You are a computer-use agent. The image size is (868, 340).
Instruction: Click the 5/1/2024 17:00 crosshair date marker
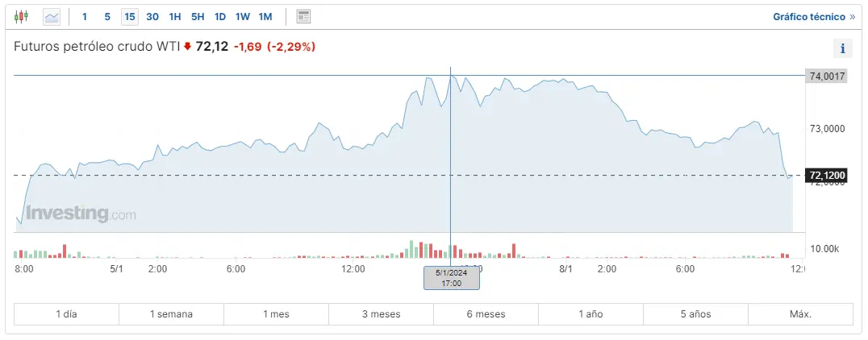pos(452,277)
